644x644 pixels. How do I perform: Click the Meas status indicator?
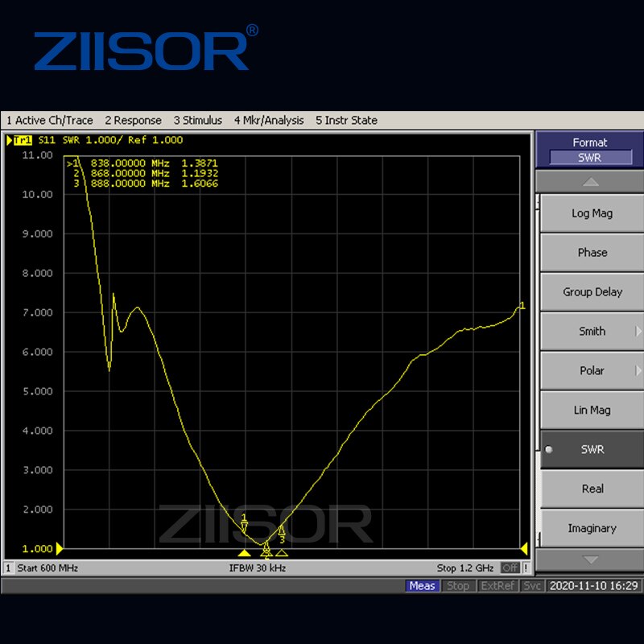tap(422, 586)
